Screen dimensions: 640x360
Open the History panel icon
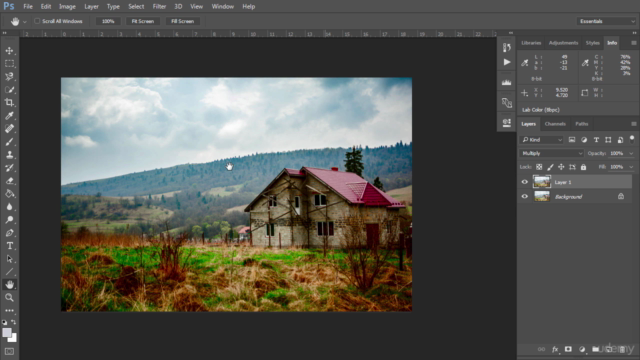(x=507, y=48)
